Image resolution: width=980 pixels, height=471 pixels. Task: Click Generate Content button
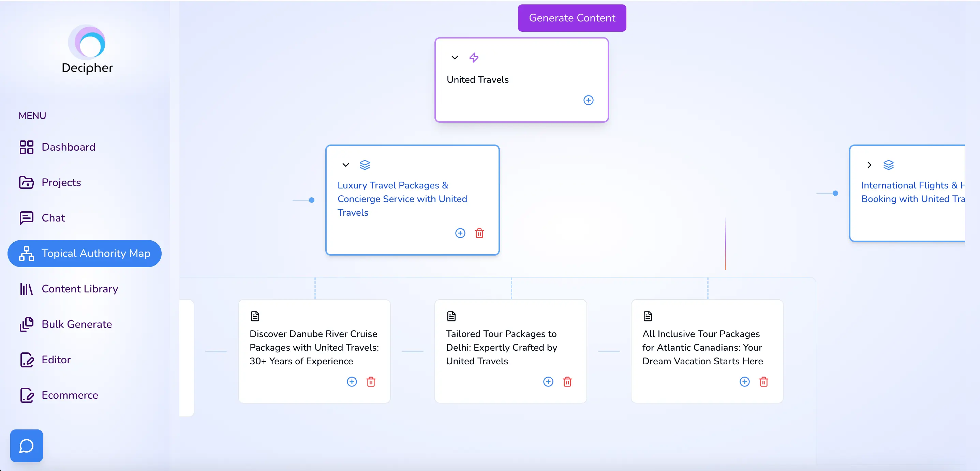(x=572, y=17)
